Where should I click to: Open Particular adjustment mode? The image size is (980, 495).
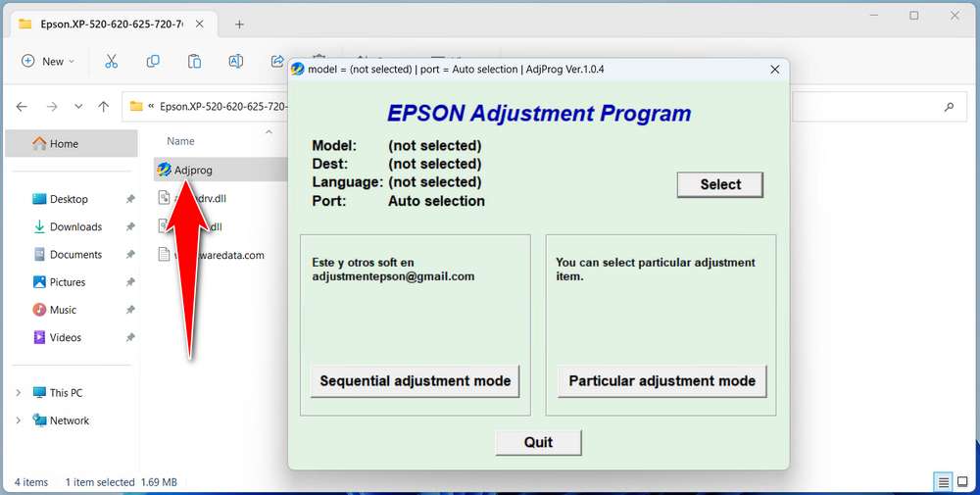pos(661,380)
